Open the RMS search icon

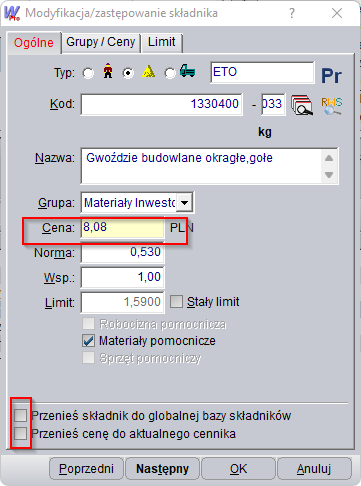click(x=332, y=106)
